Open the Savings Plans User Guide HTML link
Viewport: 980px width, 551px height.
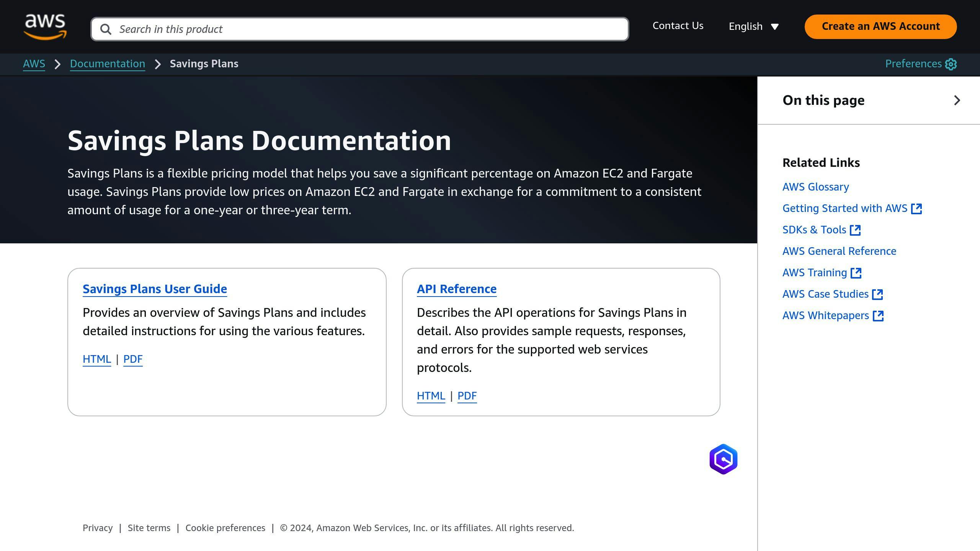[96, 358]
